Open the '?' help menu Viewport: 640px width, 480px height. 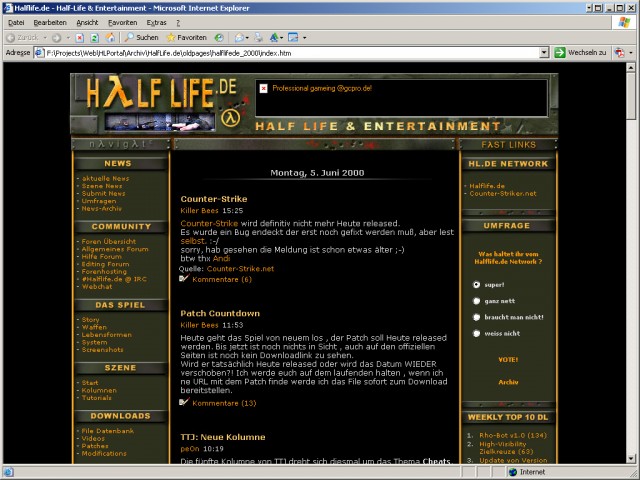178,23
